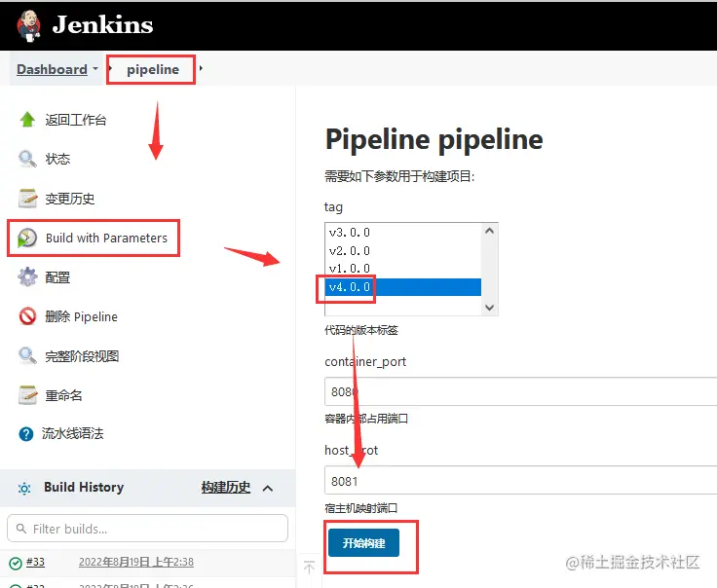717x588 pixels.
Task: Select v1.0.0 in the tag list
Action: tap(403, 268)
